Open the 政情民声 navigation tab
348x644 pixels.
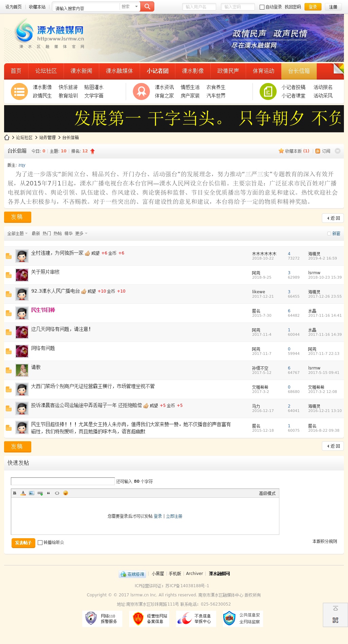(228, 71)
